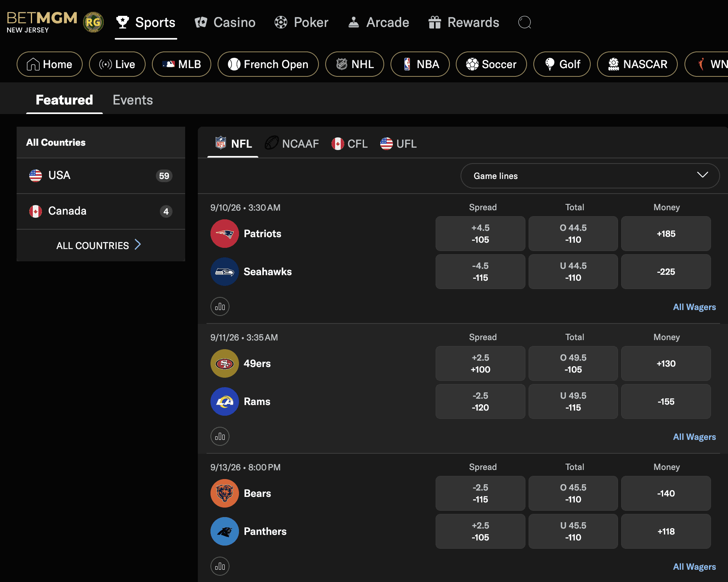Open the UFL league tab
The width and height of the screenshot is (728, 582).
398,144
